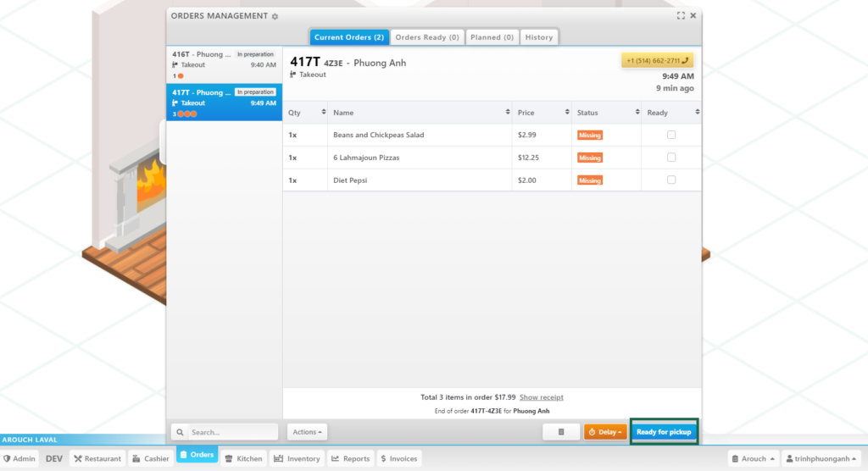Open the Actions dropdown menu
The image size is (868, 471).
307,432
